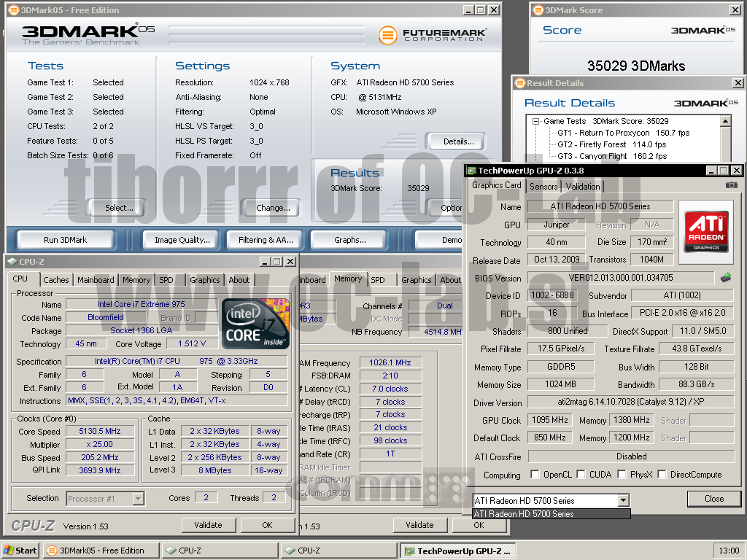The width and height of the screenshot is (747, 560).
Task: Select ATI Radeon HD 5700 Series list entry
Action: point(551,514)
